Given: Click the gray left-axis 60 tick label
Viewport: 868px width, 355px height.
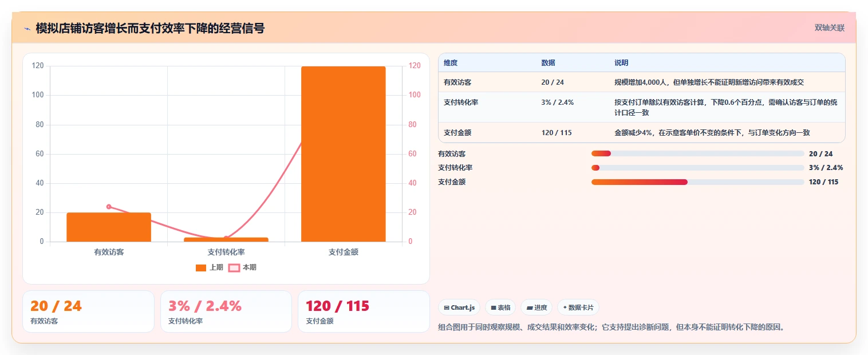Looking at the screenshot, I should (x=39, y=154).
